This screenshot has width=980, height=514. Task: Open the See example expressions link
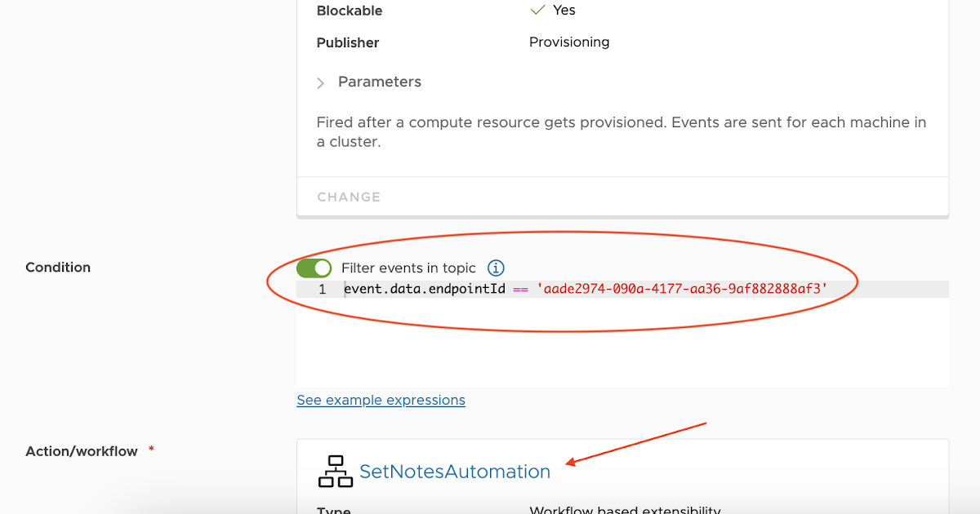coord(381,400)
